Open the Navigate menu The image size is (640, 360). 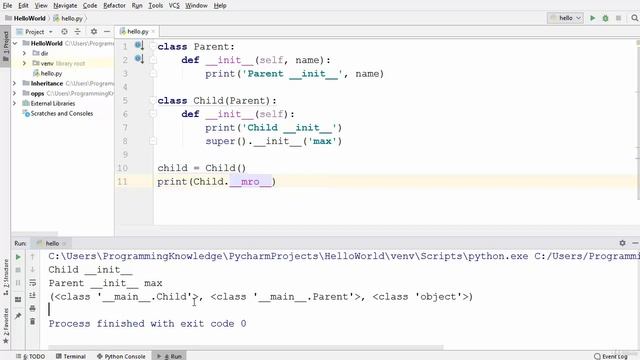65,6
